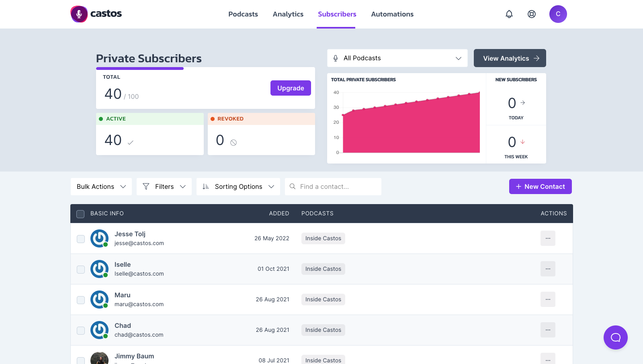Click the active count checkmark icon

pyautogui.click(x=130, y=142)
